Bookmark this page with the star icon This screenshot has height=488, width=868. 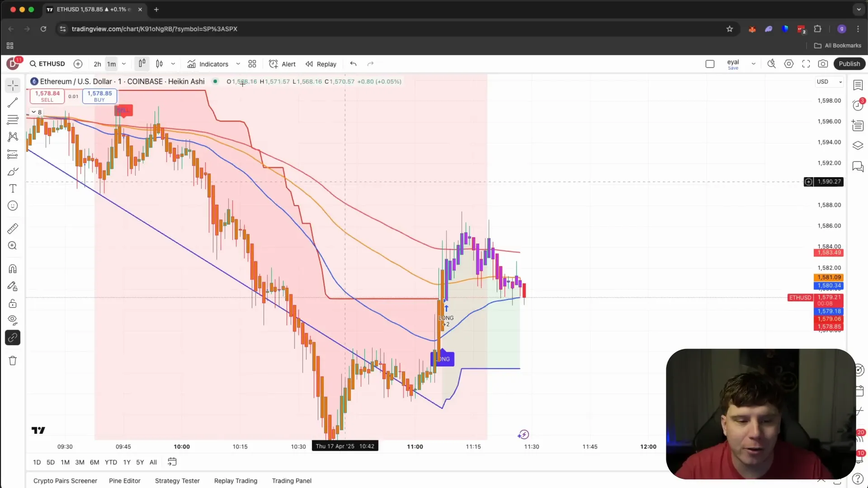click(729, 29)
